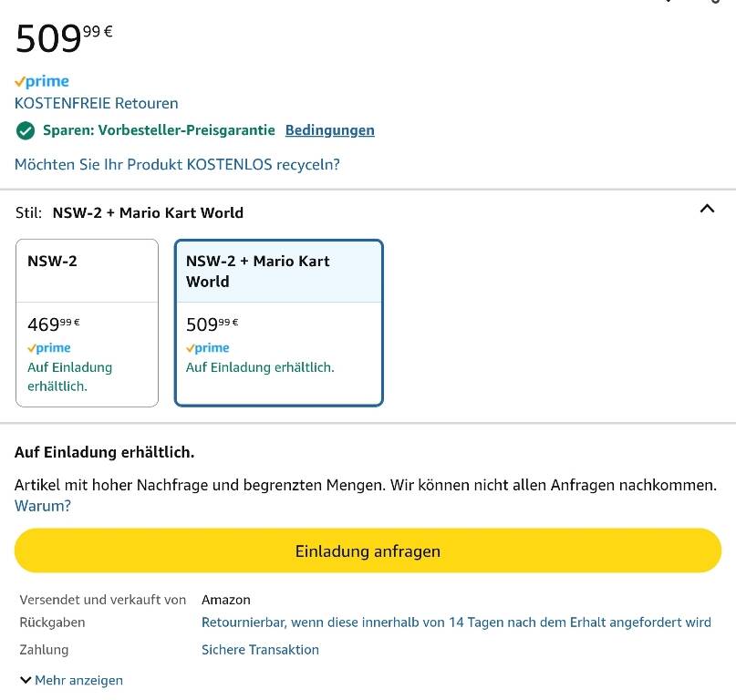Click the chevron icon beside Mehr anzeigen

[x=26, y=680]
